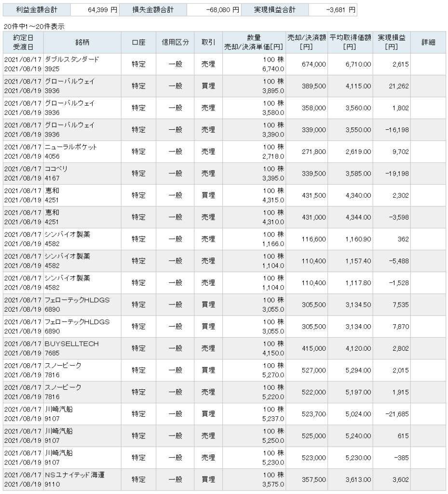Screen dimensions: 448x494
Task: Select the BUYSELLTECH 7685 stock name
Action: coord(71,348)
